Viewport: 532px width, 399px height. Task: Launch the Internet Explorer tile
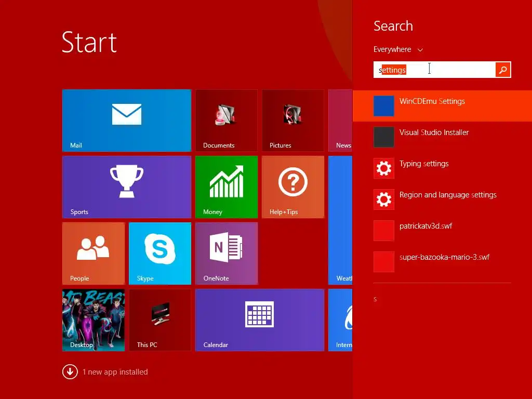pyautogui.click(x=340, y=320)
